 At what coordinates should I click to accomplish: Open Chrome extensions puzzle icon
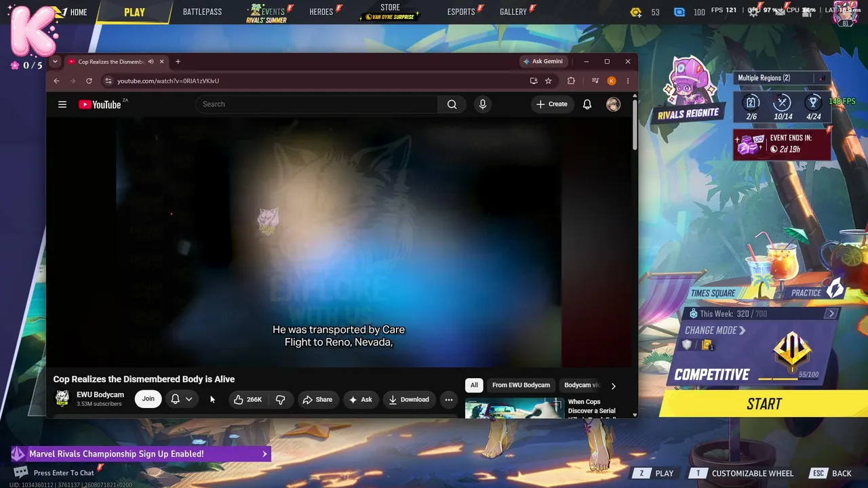click(571, 81)
